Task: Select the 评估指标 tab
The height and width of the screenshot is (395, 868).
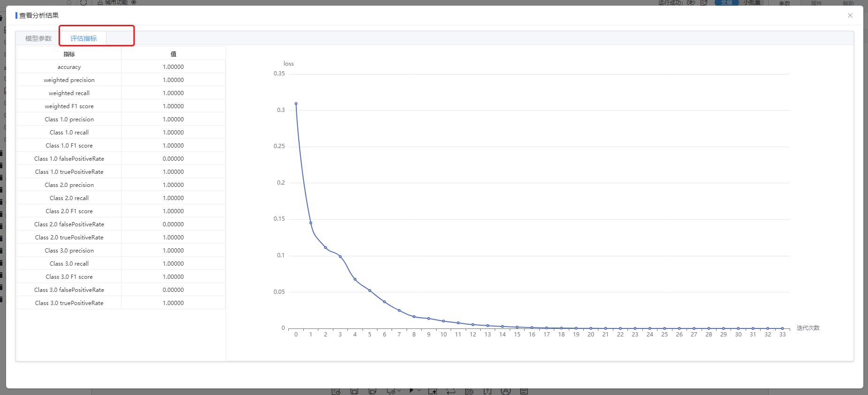Action: pos(83,38)
